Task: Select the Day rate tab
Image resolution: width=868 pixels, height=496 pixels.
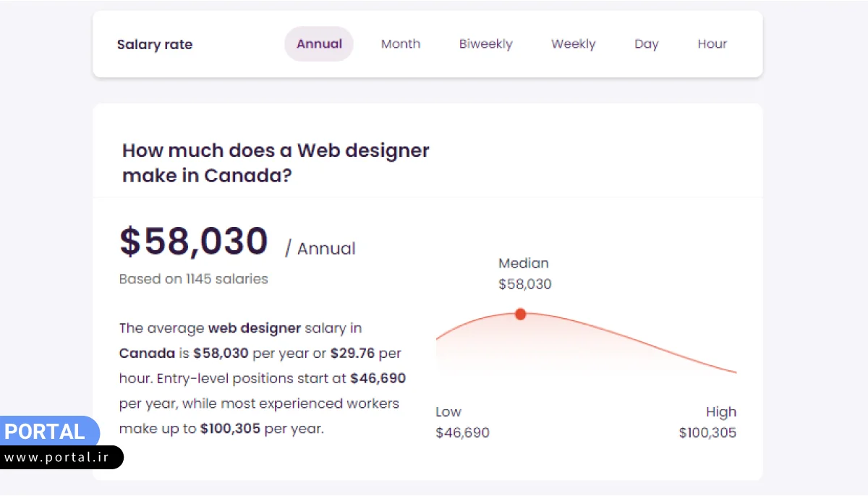Action: (x=647, y=44)
